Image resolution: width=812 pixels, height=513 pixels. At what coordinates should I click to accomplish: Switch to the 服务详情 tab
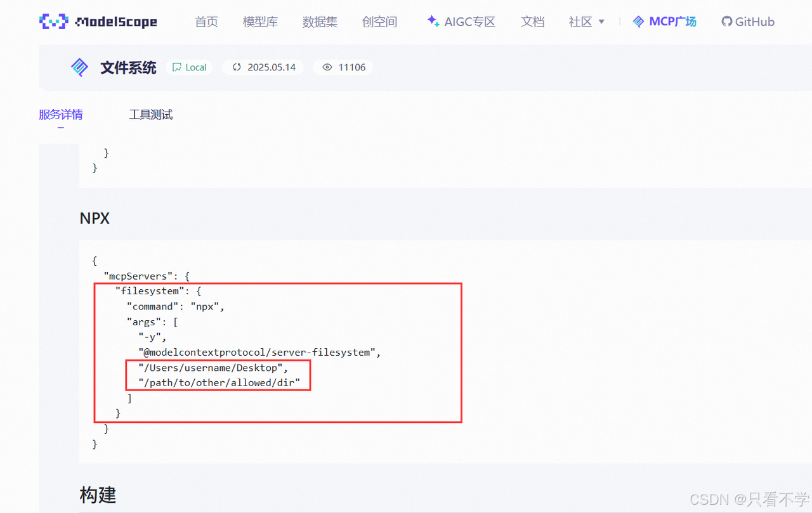[61, 115]
